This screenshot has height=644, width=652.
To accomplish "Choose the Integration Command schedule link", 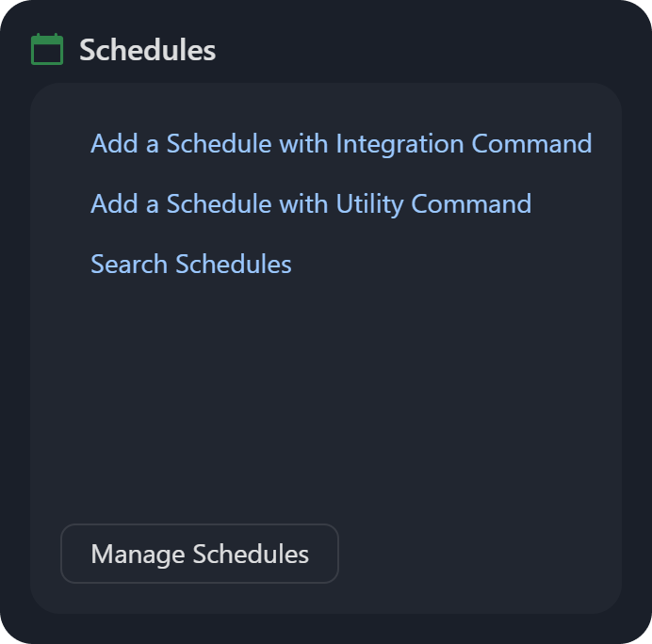I will 341,144.
